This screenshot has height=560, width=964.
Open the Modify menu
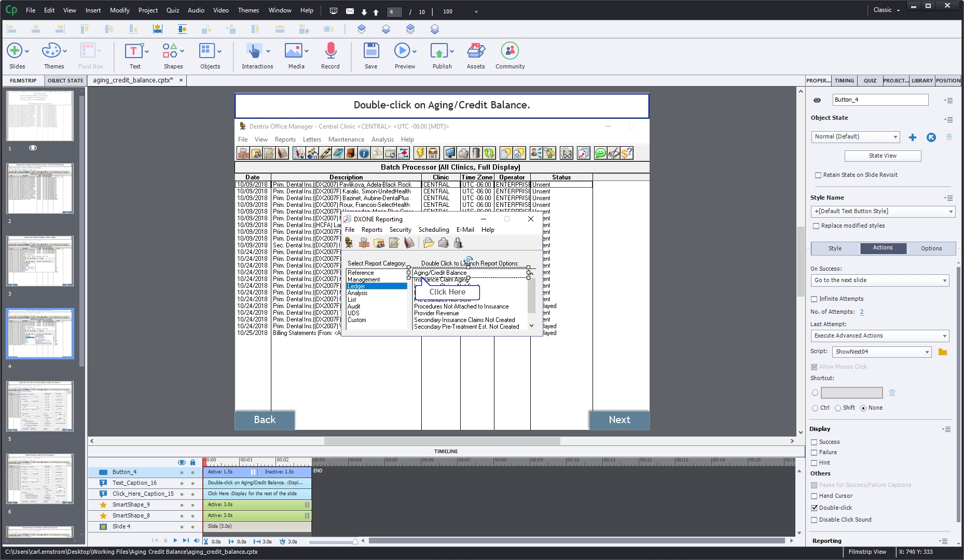tap(119, 10)
